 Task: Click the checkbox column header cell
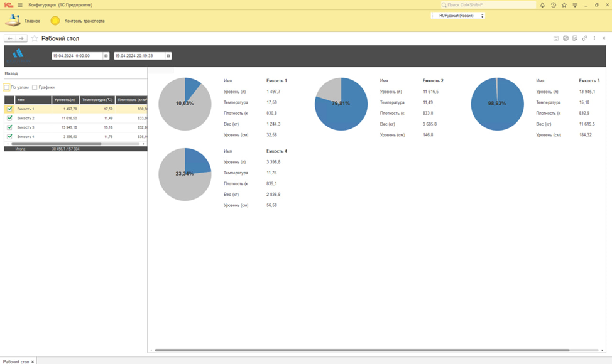click(9, 100)
